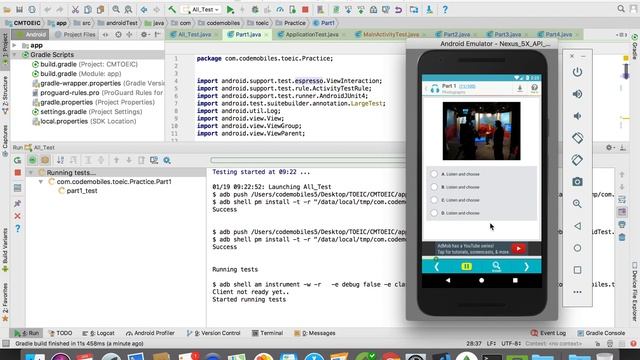Click the red Stop button in main toolbar
Viewport: 640px width, 360px height.
tap(305, 9)
